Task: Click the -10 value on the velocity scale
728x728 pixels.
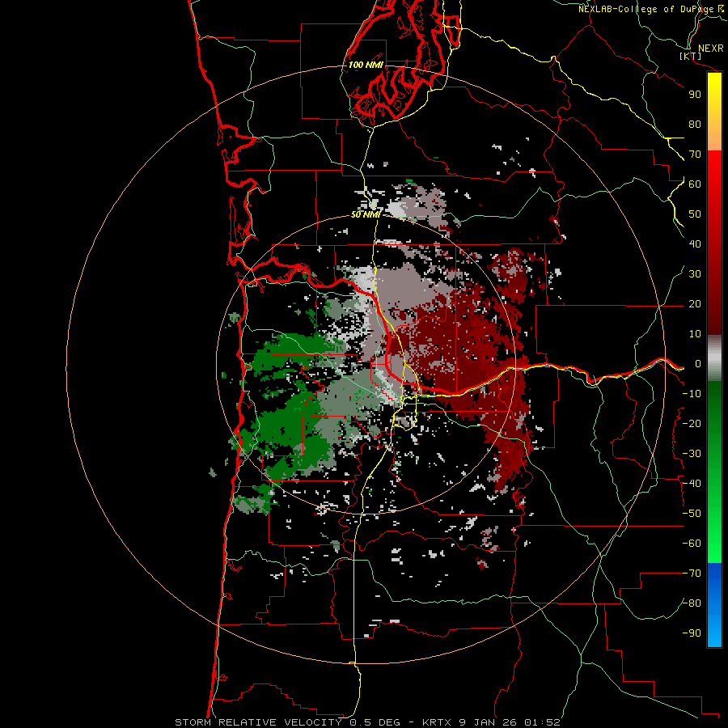Action: [x=692, y=394]
